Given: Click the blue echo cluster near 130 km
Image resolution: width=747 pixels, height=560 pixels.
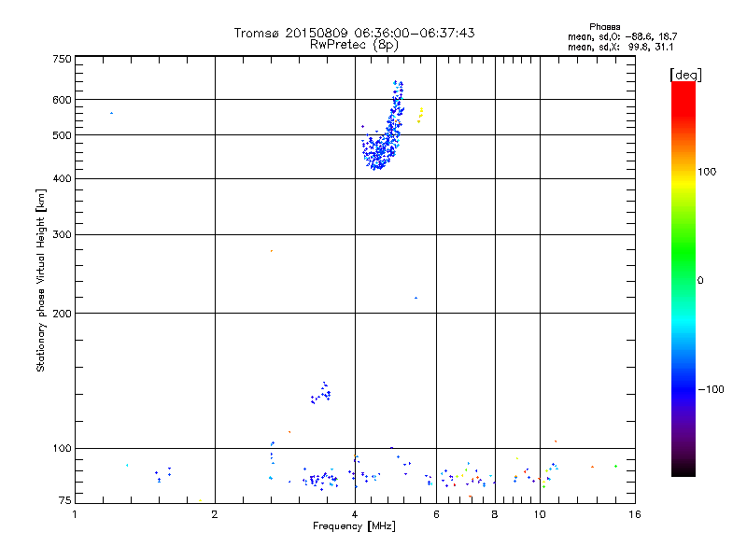Looking at the screenshot, I should [321, 393].
